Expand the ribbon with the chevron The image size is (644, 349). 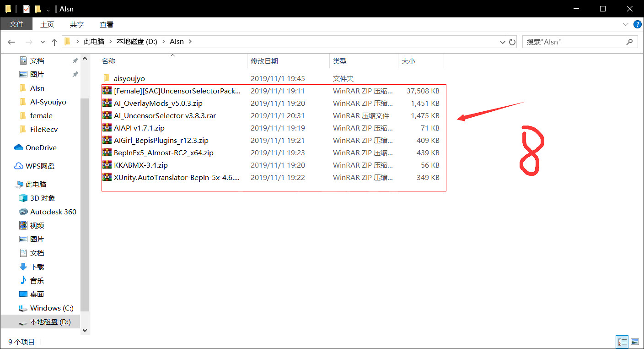625,24
